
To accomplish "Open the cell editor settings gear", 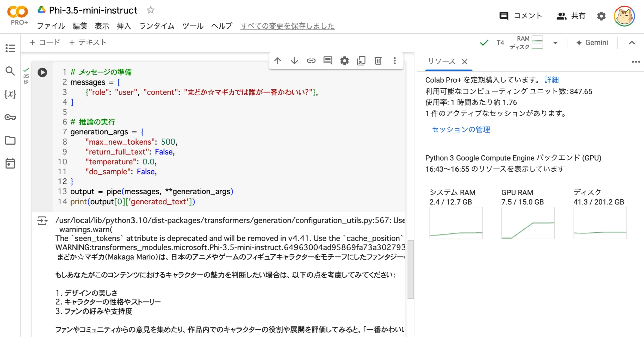I will [x=345, y=61].
